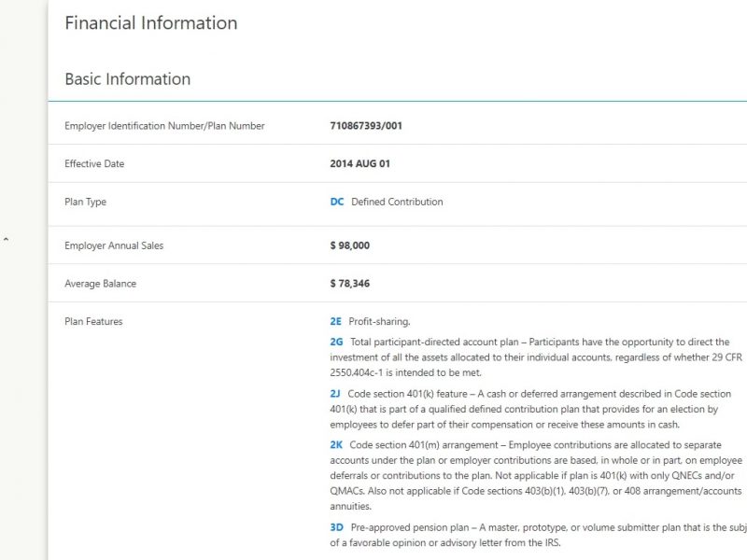Click the Effective Date label
The image size is (747, 560).
(94, 164)
